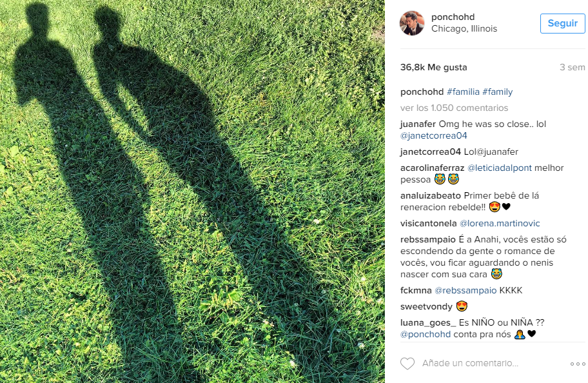Open the @leticiadalpont mention link

pos(500,168)
